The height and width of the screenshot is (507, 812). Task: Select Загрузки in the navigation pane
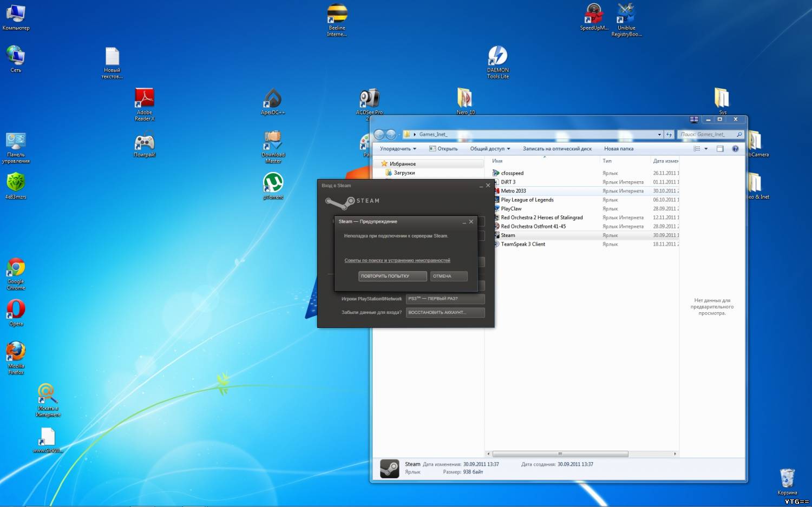(404, 173)
